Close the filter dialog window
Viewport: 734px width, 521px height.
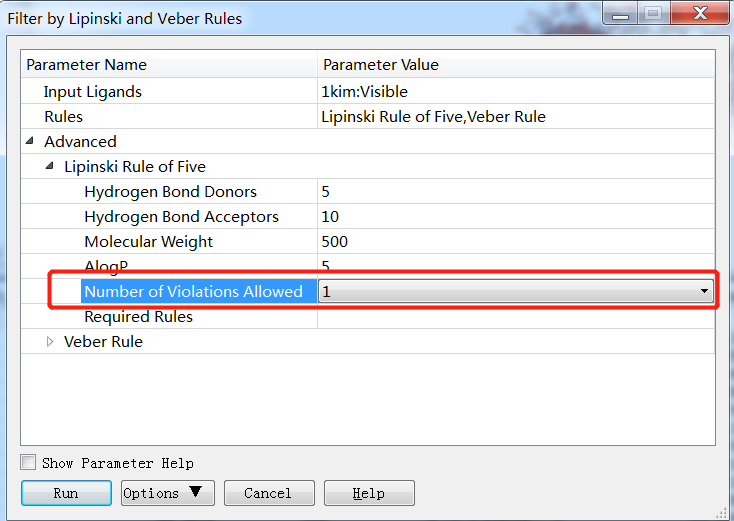[700, 13]
